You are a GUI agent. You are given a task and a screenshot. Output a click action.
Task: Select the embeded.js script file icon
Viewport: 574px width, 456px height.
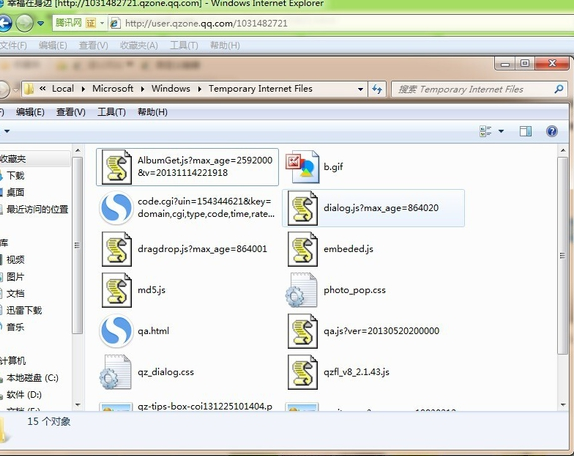click(302, 249)
